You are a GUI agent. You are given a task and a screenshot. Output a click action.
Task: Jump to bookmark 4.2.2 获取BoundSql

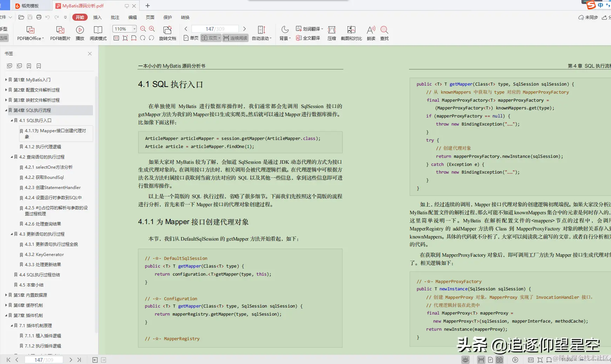(44, 177)
